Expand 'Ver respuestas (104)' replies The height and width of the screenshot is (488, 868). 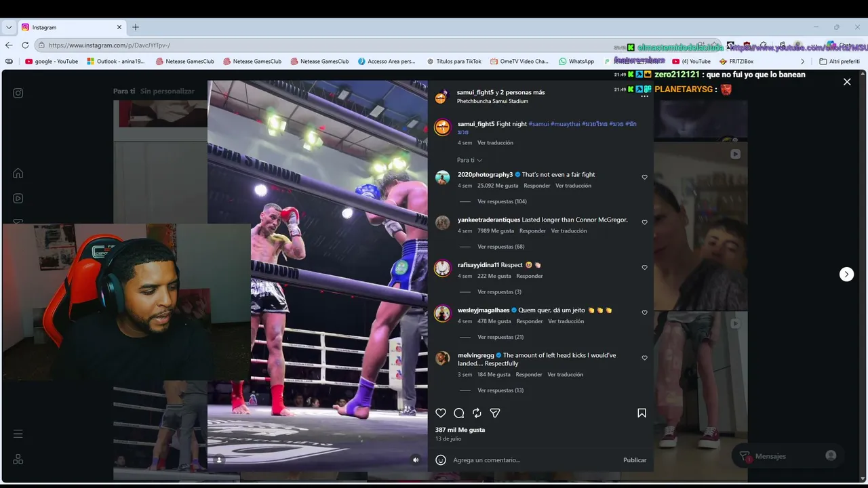tap(502, 201)
